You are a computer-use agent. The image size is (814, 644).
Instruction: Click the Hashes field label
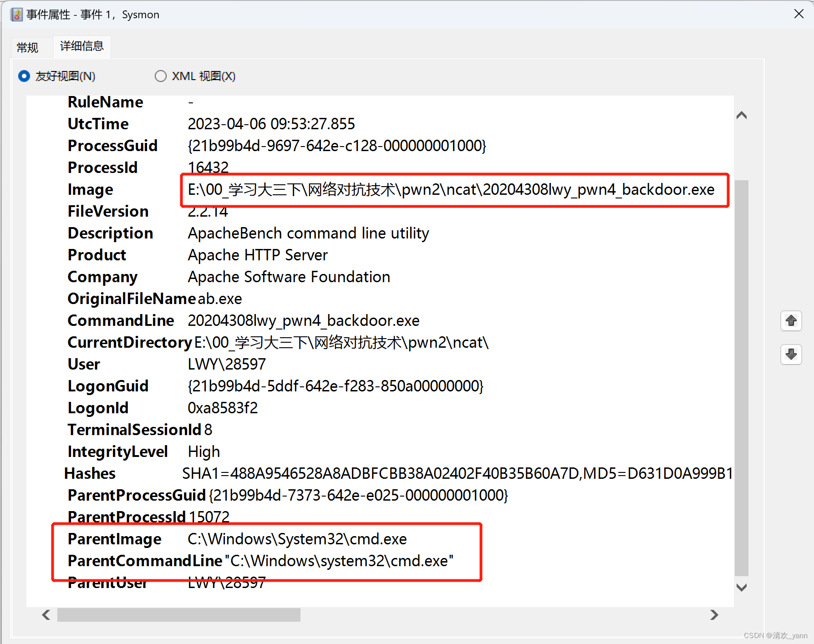pyautogui.click(x=90, y=473)
